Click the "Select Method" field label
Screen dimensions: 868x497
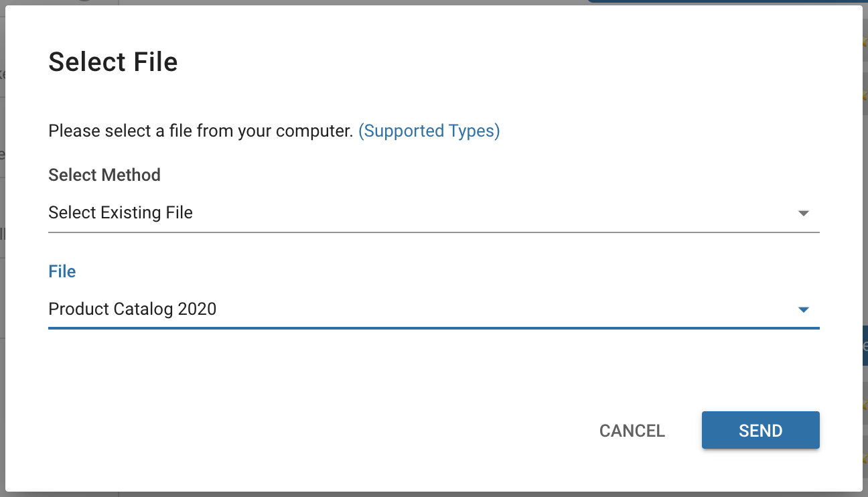pyautogui.click(x=104, y=175)
